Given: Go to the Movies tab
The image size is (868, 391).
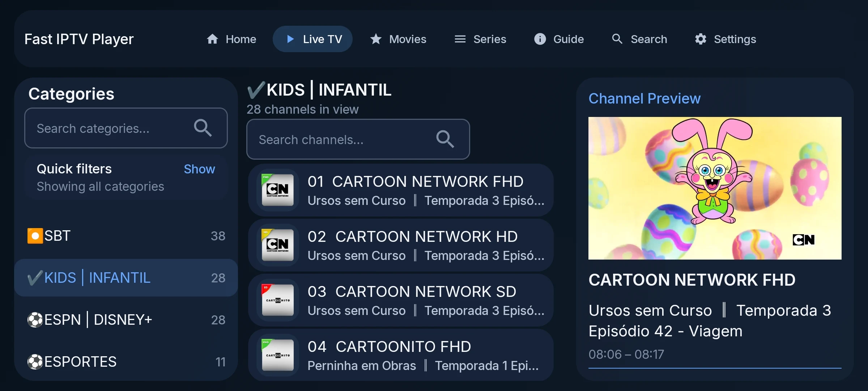Looking at the screenshot, I should [x=398, y=39].
